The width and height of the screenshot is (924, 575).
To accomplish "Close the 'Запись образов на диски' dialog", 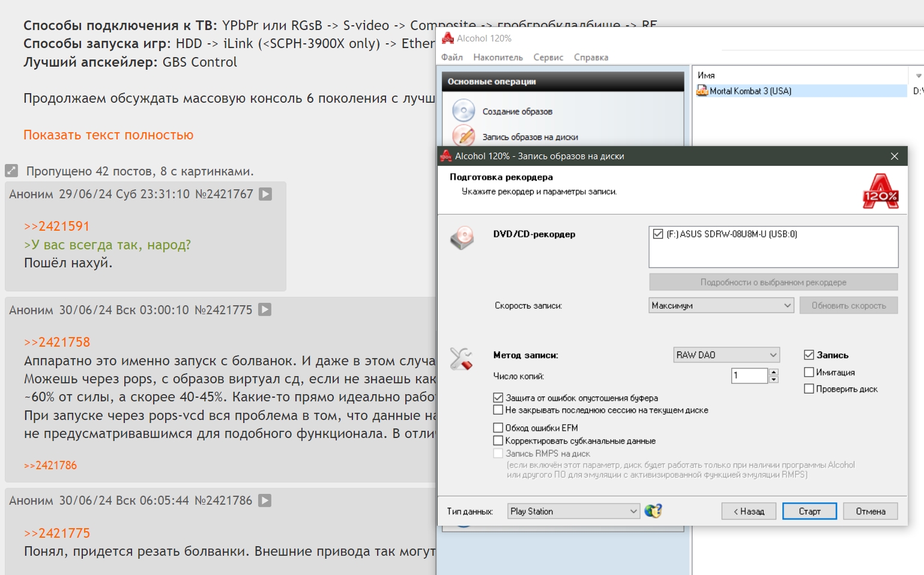I will pyautogui.click(x=895, y=156).
